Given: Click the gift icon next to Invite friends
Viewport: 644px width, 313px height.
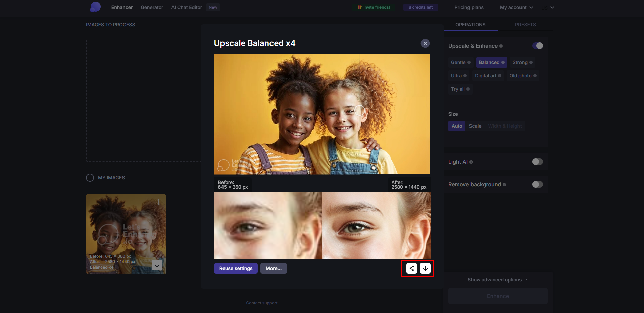Looking at the screenshot, I should (x=359, y=7).
